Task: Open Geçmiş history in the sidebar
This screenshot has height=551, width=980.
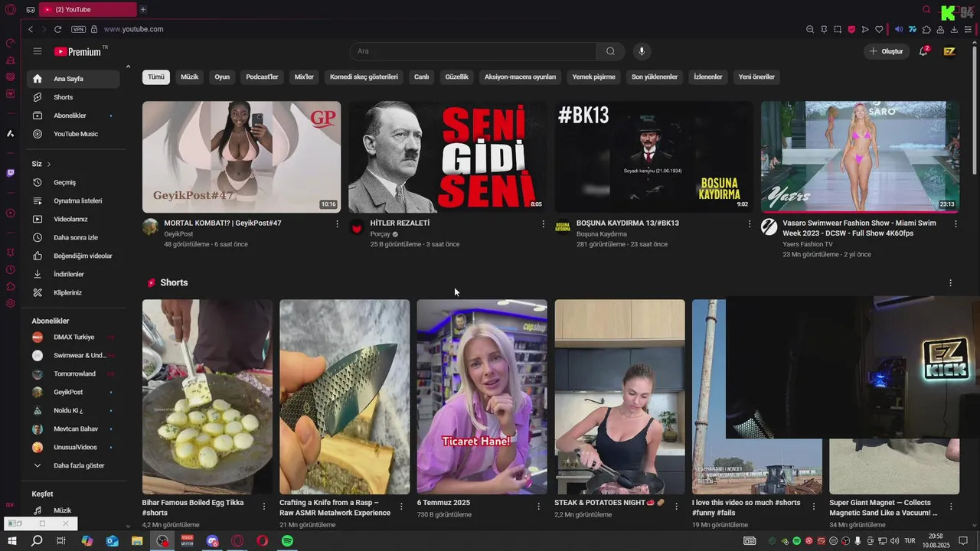Action: pyautogui.click(x=73, y=183)
